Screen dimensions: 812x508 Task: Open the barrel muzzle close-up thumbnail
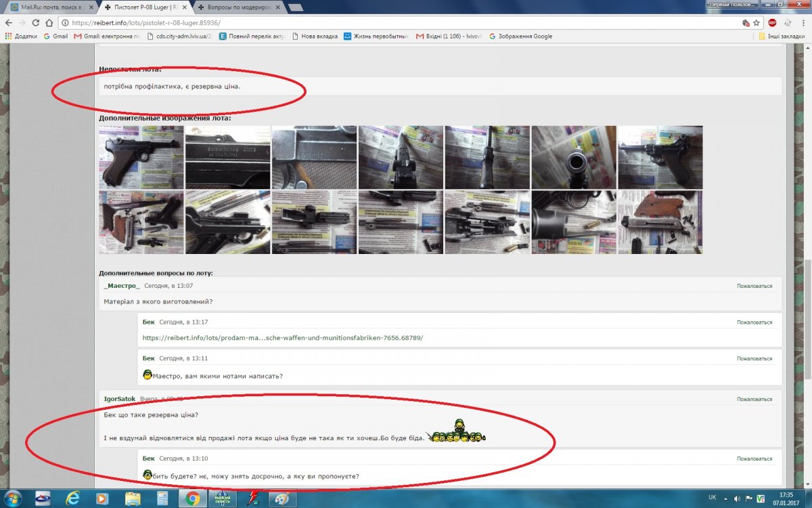(x=574, y=157)
